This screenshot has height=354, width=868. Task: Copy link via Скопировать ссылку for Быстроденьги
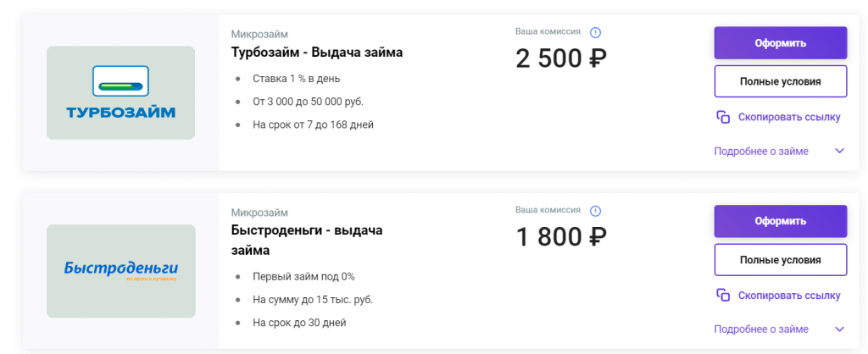[x=789, y=296]
